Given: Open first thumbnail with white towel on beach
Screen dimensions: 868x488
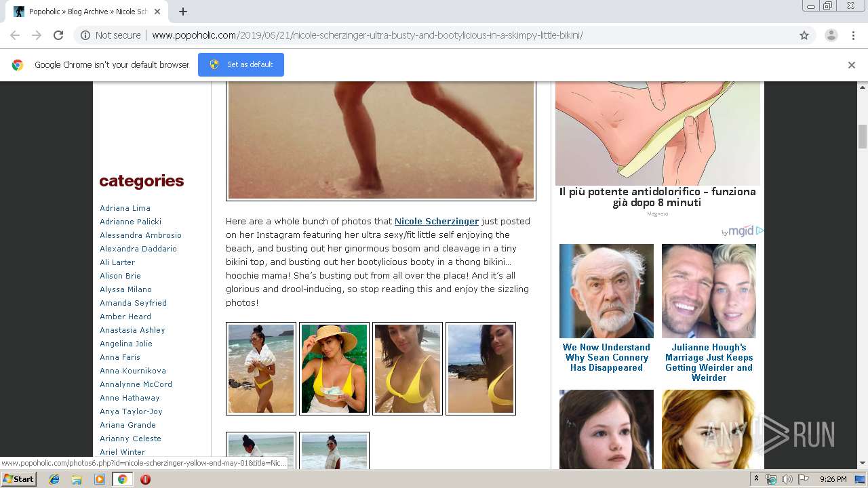Looking at the screenshot, I should tap(261, 369).
